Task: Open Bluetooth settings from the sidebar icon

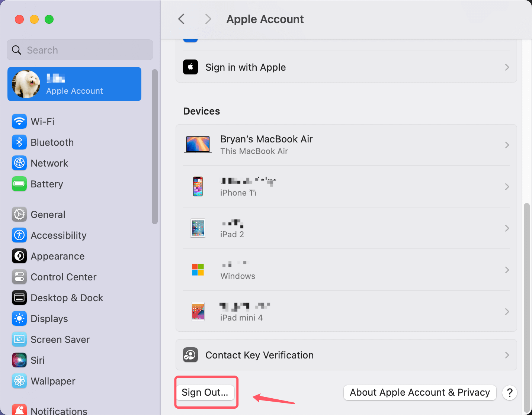Action: [19, 142]
